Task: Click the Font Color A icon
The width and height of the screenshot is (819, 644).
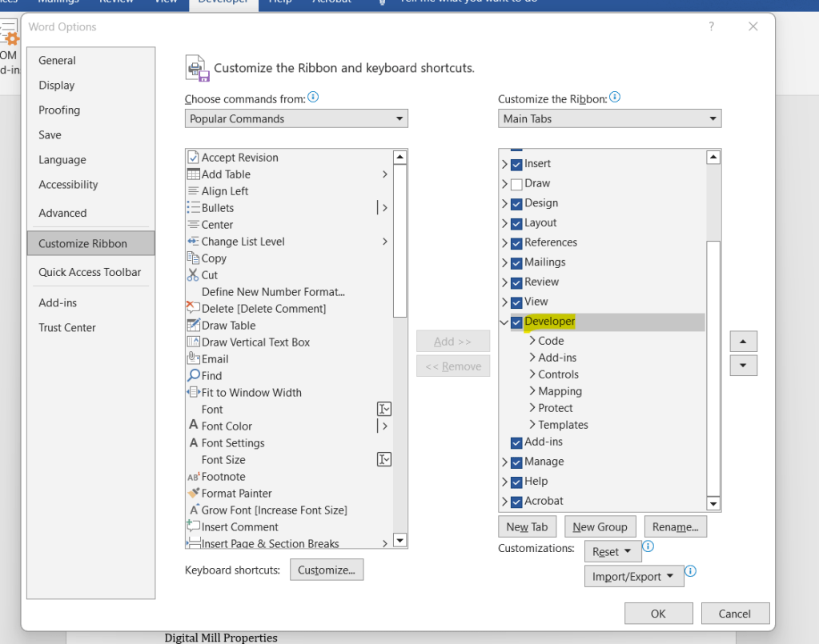Action: [193, 425]
